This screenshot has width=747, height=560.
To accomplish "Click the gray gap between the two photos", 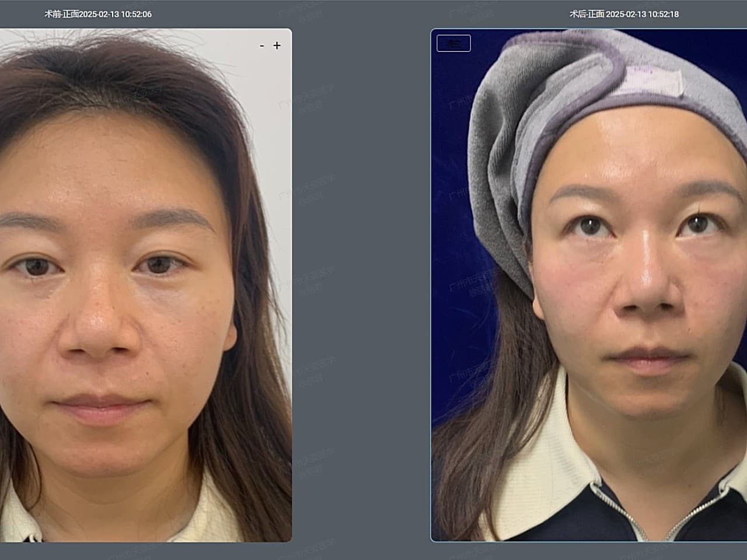I will tap(361, 286).
